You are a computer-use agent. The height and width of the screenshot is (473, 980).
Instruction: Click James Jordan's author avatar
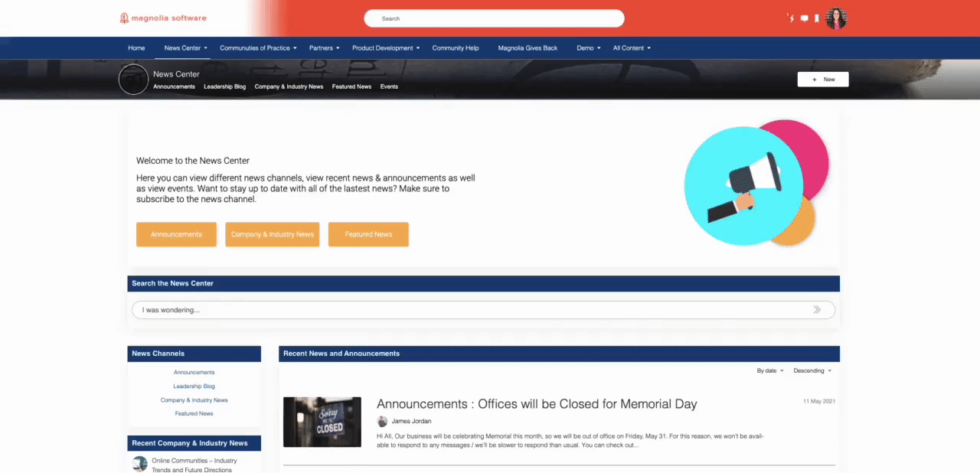click(x=382, y=421)
